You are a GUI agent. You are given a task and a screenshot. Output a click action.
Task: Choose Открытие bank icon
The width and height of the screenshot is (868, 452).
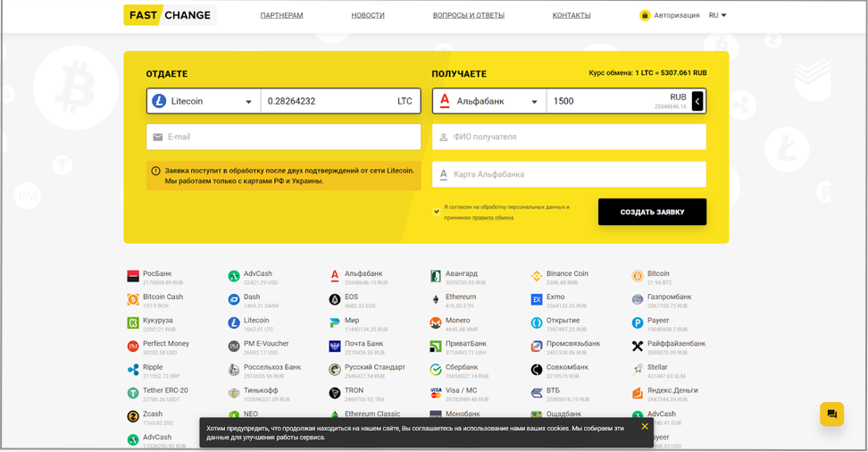tap(537, 323)
